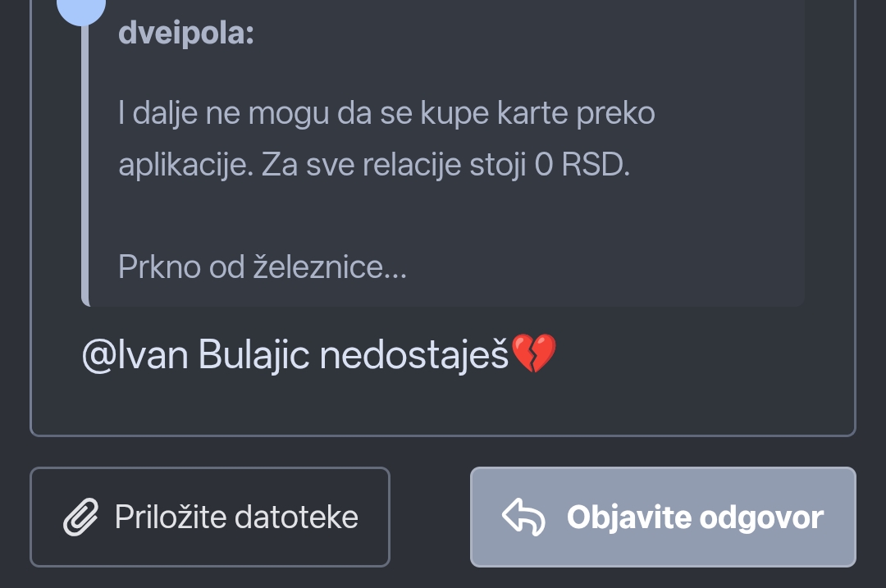Click the 'Prkno od železnice…' quoted line

click(x=262, y=267)
